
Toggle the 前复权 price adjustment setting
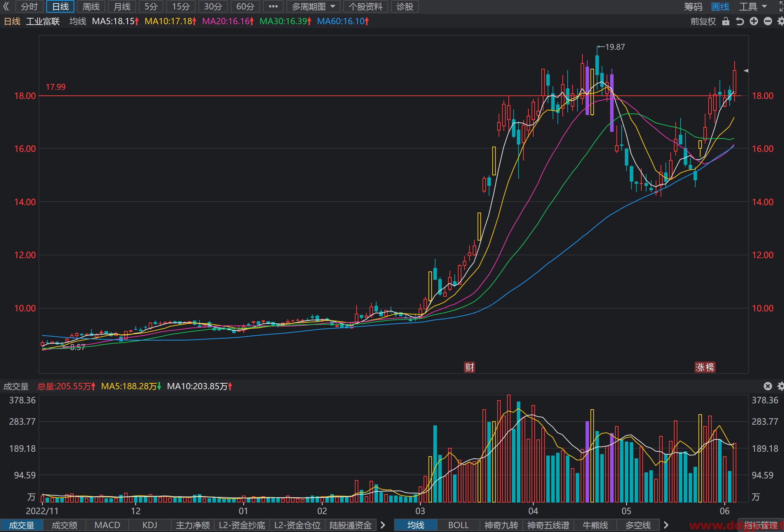click(703, 21)
